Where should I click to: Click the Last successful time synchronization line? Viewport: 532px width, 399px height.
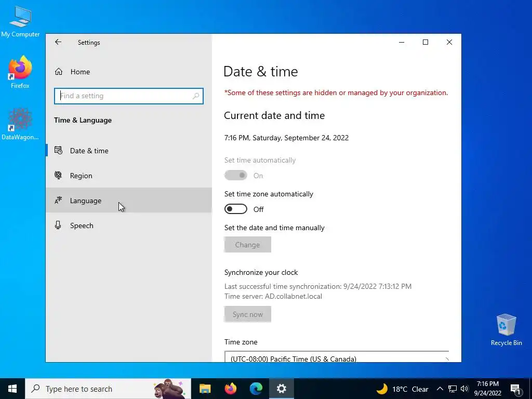pos(318,286)
